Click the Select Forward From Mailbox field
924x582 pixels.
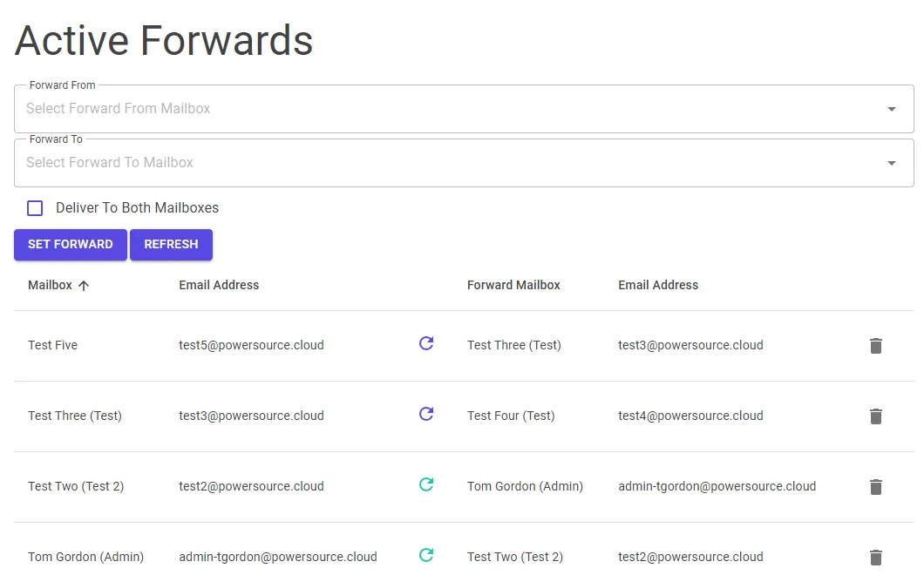[464, 109]
